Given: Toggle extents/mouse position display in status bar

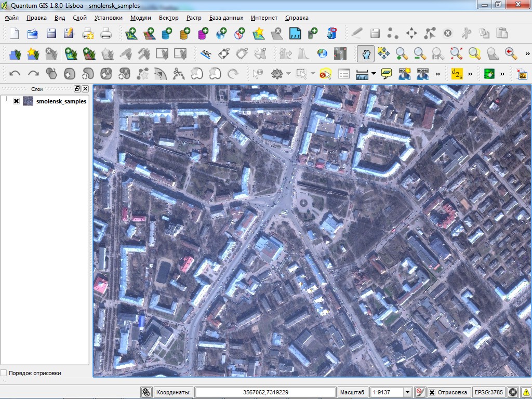Looking at the screenshot, I should [x=146, y=392].
